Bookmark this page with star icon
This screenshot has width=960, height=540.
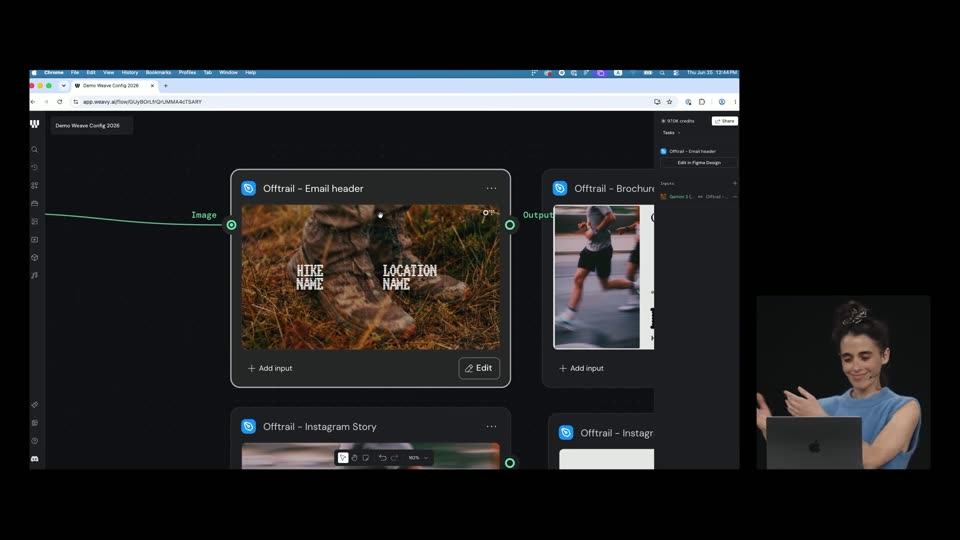coord(670,102)
